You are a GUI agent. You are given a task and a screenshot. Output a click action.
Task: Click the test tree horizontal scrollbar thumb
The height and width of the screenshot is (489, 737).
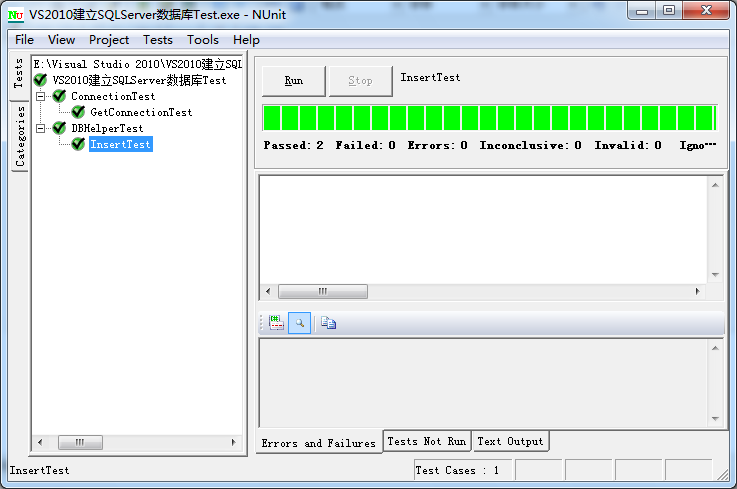point(80,442)
